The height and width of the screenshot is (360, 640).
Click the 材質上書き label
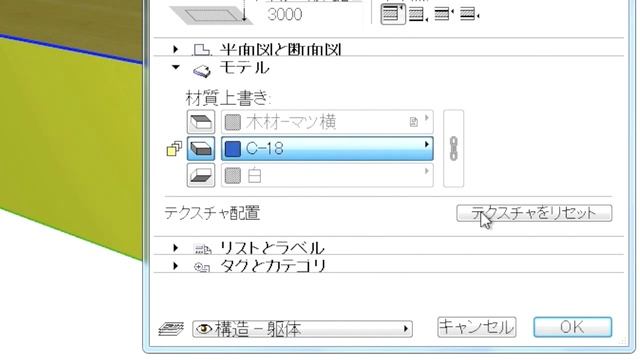[x=228, y=98]
